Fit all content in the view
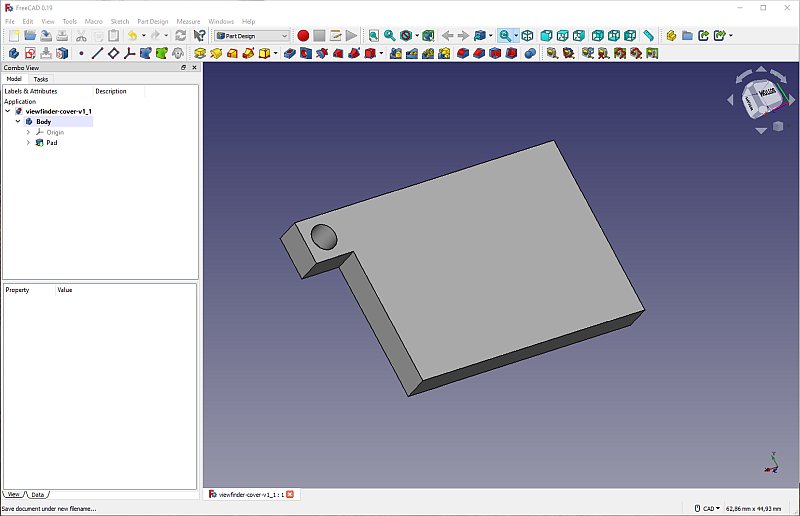Image resolution: width=800 pixels, height=516 pixels. (x=373, y=36)
